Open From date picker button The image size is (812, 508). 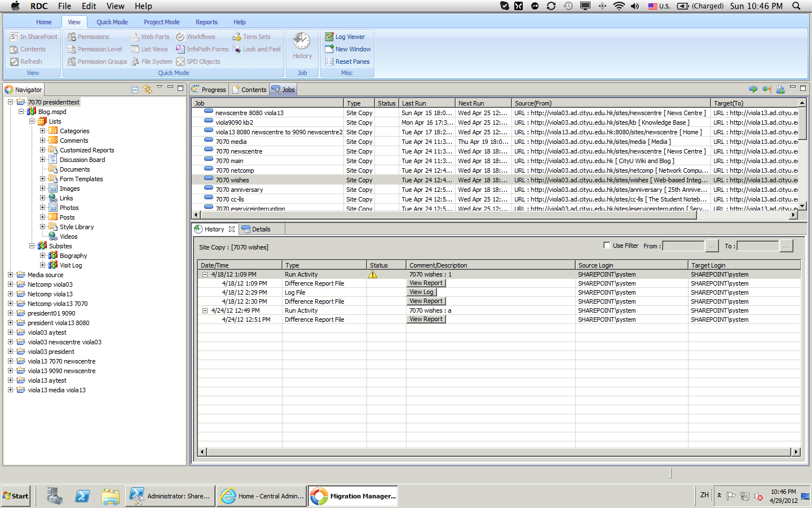tap(712, 246)
